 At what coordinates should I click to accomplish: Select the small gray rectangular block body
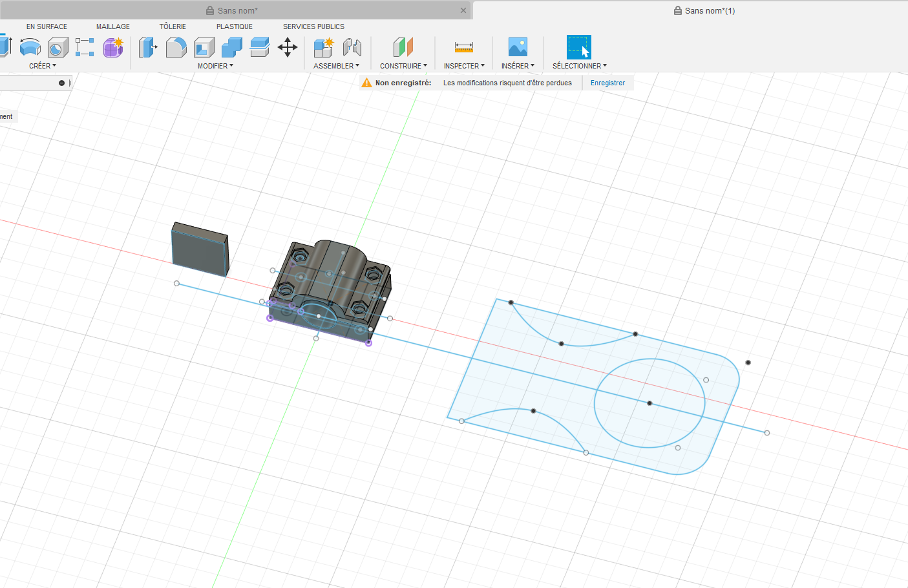coord(200,250)
